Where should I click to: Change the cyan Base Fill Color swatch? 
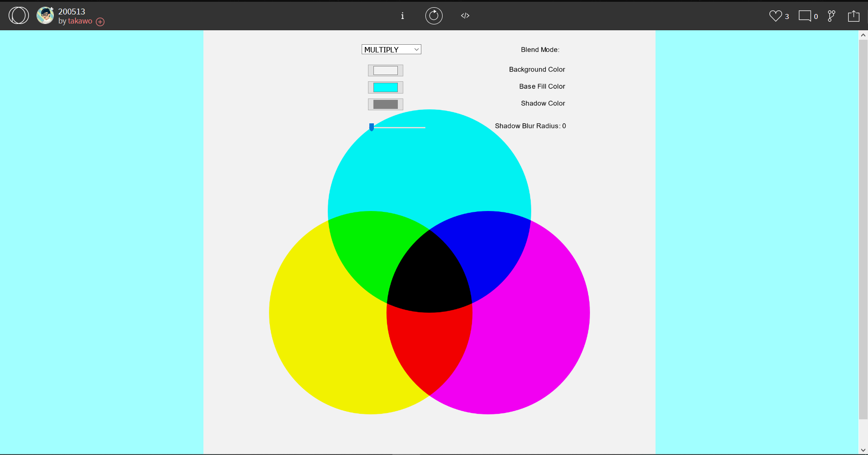386,87
